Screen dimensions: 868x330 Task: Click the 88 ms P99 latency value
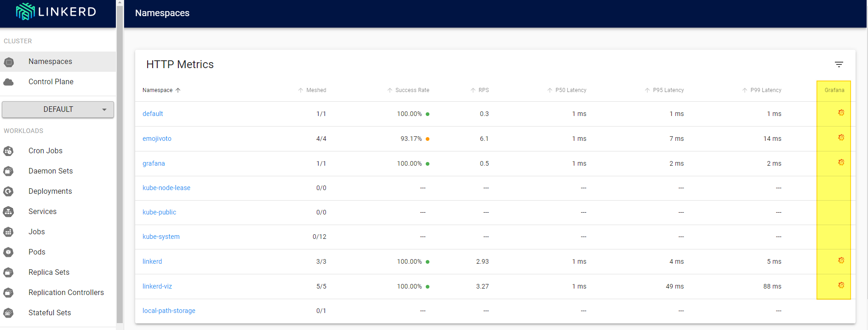coord(772,286)
